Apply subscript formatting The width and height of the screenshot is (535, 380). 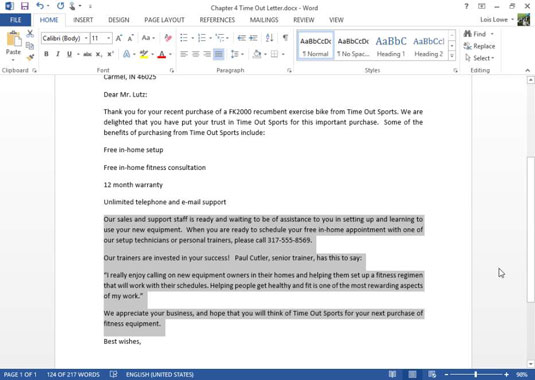pos(99,54)
